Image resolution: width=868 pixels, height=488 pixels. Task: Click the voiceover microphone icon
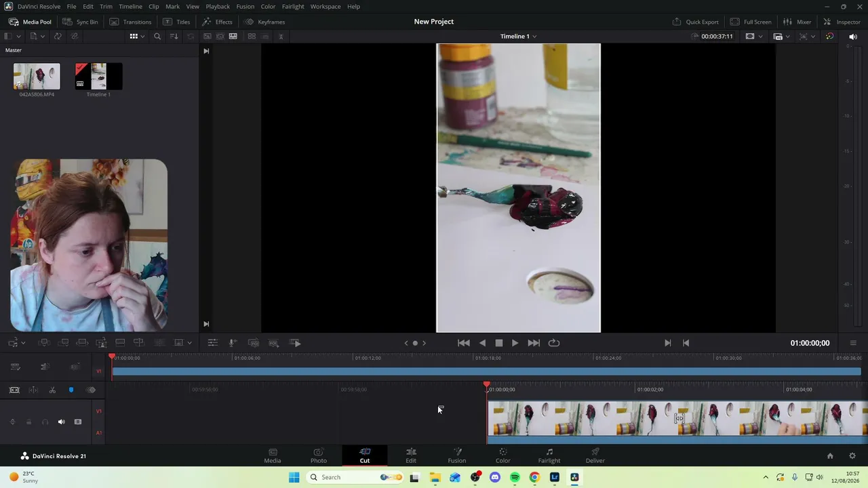click(232, 343)
